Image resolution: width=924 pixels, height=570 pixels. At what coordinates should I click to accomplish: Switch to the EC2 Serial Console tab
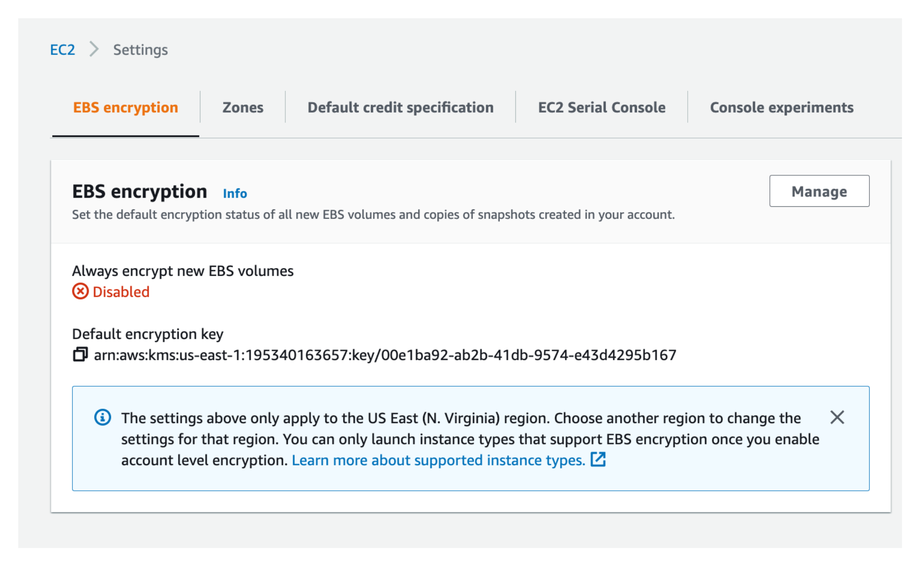pyautogui.click(x=600, y=108)
